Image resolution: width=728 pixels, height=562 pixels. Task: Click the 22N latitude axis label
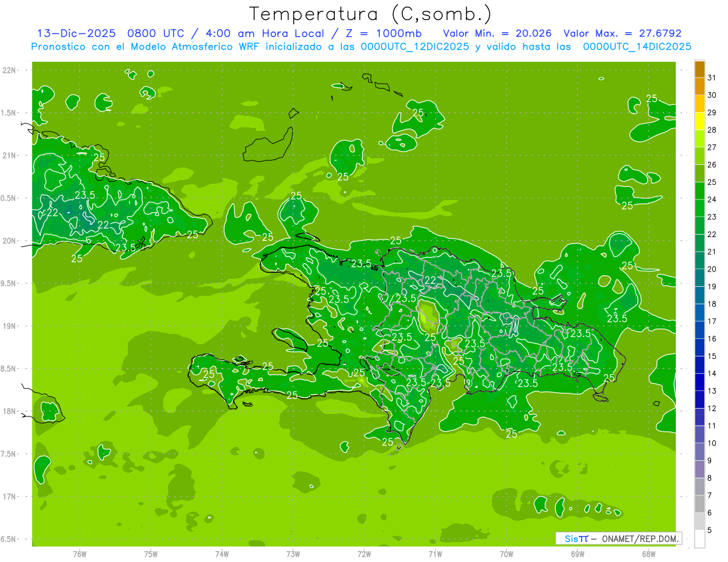point(9,70)
